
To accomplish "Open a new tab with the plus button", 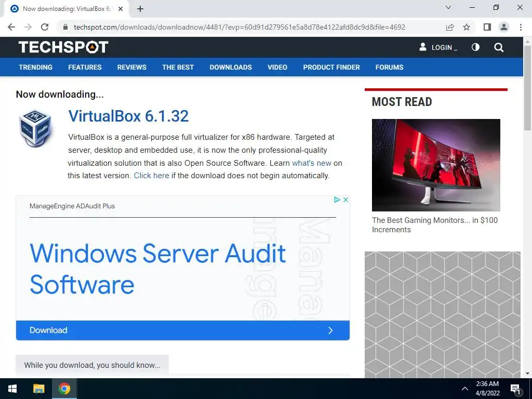I will pos(140,9).
